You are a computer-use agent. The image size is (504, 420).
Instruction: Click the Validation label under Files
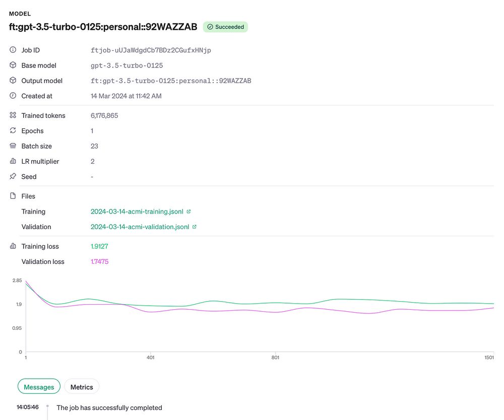(x=36, y=227)
